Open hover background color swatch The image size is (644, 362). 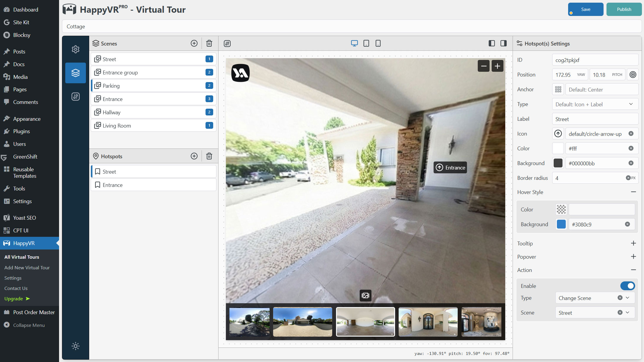(561, 224)
